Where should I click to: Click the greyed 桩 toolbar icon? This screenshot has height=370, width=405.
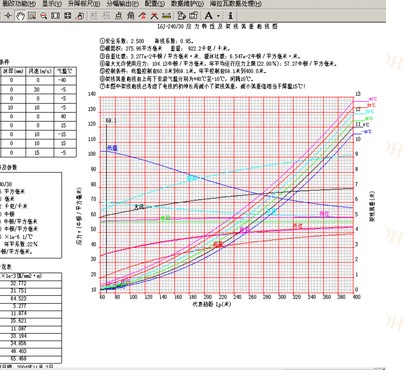94,15
